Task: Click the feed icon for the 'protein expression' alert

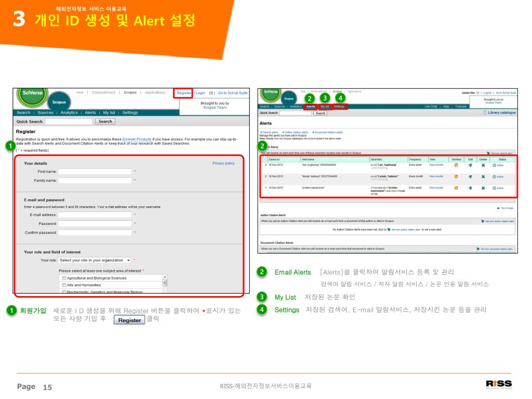Action: [456, 188]
